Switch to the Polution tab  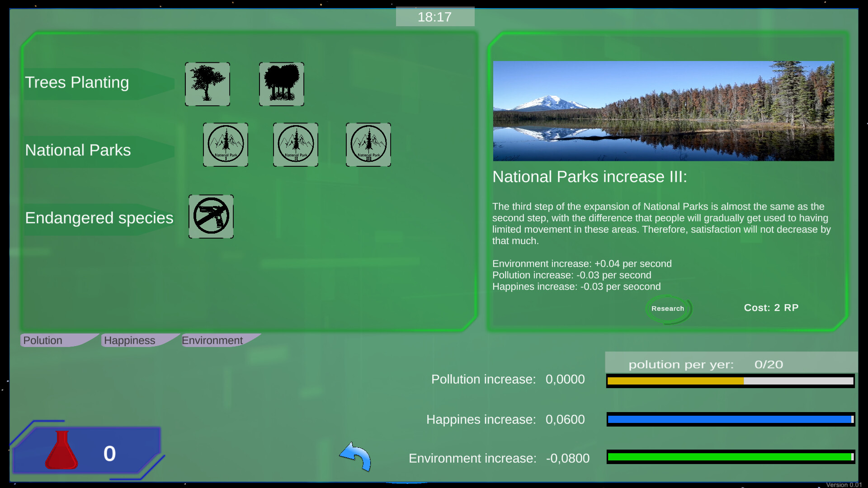42,340
